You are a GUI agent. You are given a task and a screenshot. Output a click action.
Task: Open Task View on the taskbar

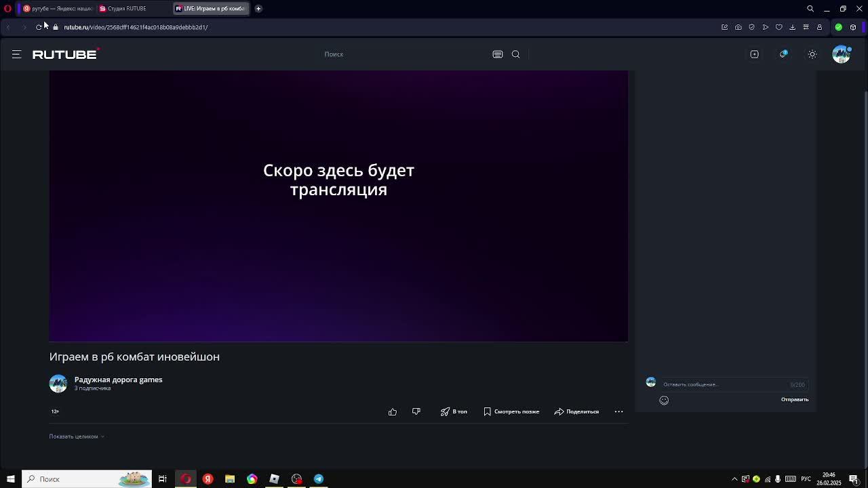[163, 479]
